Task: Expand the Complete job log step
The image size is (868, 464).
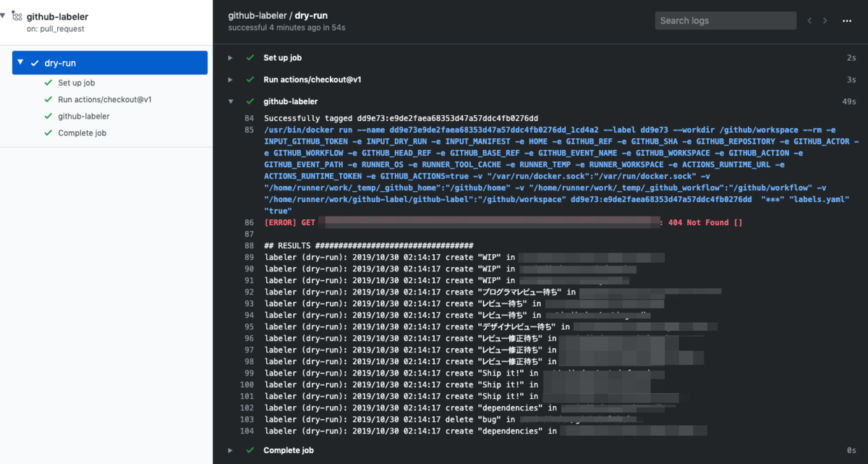Action: [x=230, y=450]
